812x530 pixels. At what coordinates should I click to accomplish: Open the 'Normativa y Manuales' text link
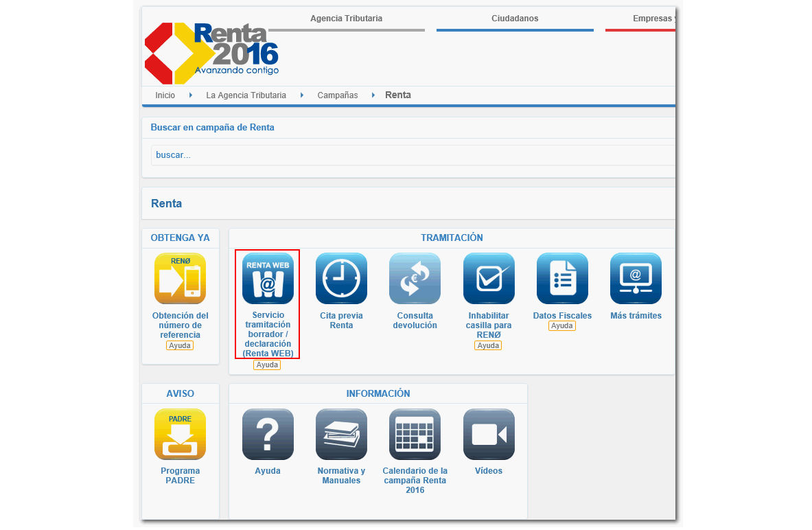pyautogui.click(x=341, y=476)
